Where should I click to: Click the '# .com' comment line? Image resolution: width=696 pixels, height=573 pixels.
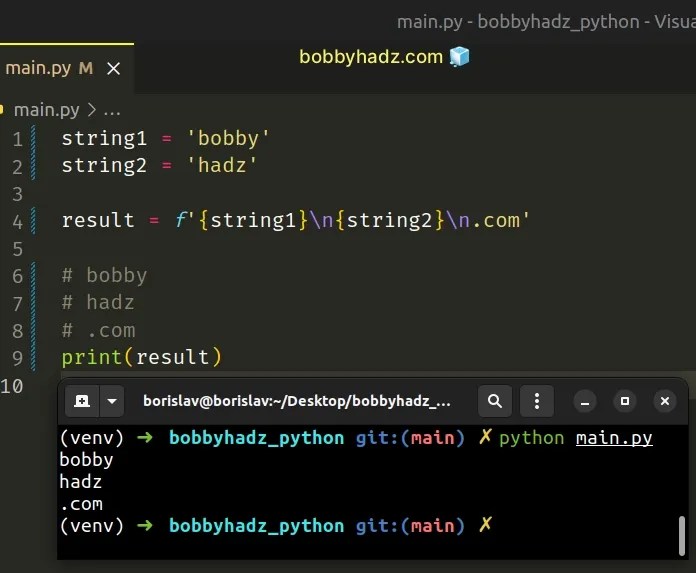[98, 331]
